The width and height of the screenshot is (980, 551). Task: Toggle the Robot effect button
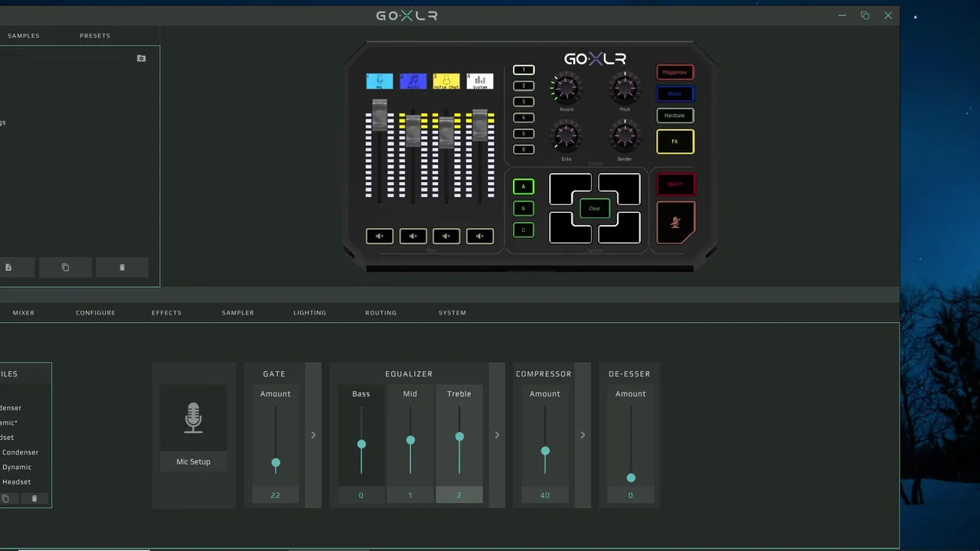[675, 93]
